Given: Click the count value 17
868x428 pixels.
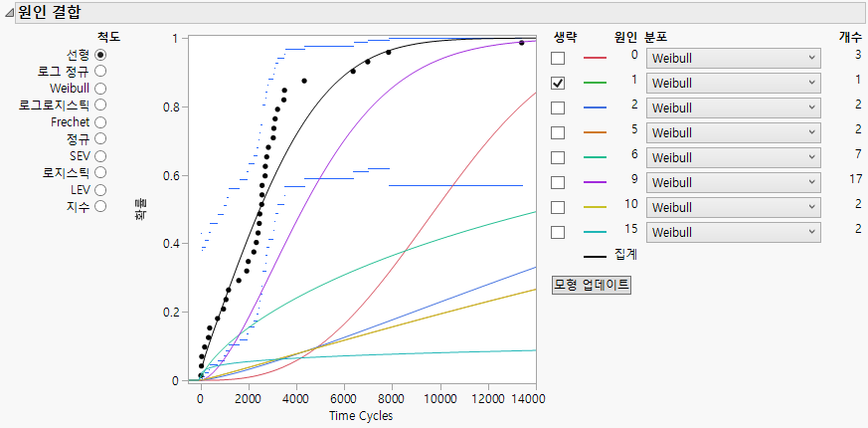Looking at the screenshot, I should pyautogui.click(x=856, y=178).
